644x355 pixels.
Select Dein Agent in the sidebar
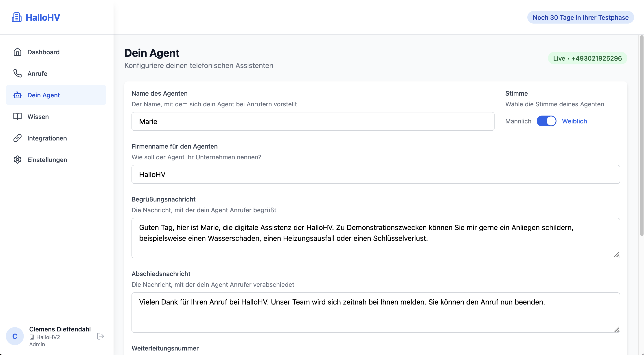pos(56,95)
